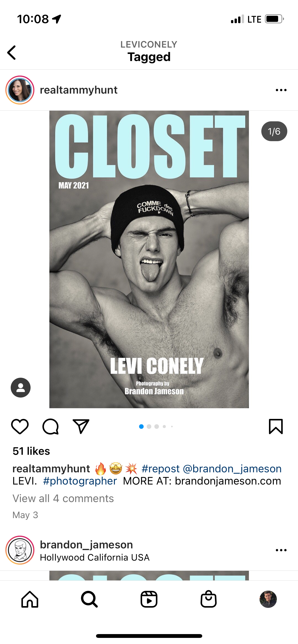Like the post with heart icon
The height and width of the screenshot is (644, 298).
pos(20,427)
